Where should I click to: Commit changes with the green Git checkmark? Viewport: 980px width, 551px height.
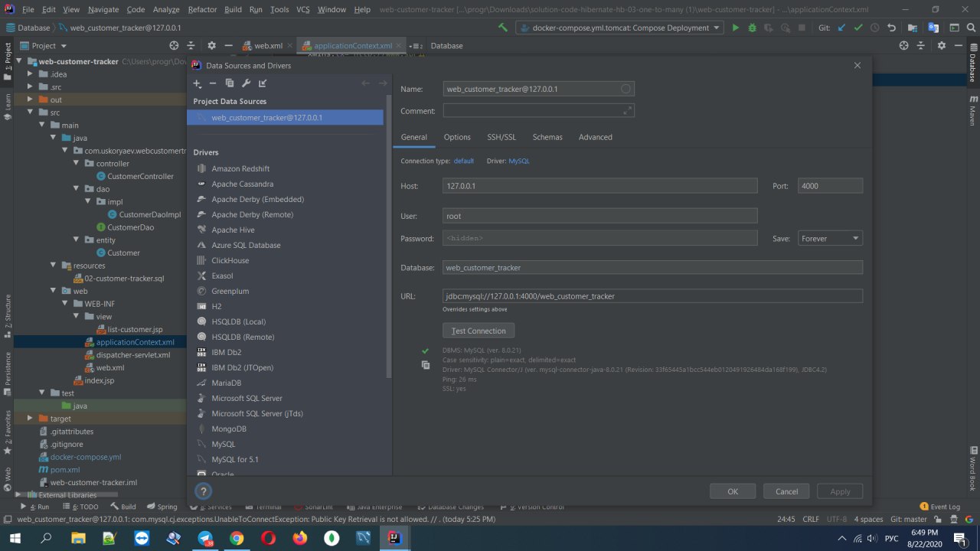[858, 28]
